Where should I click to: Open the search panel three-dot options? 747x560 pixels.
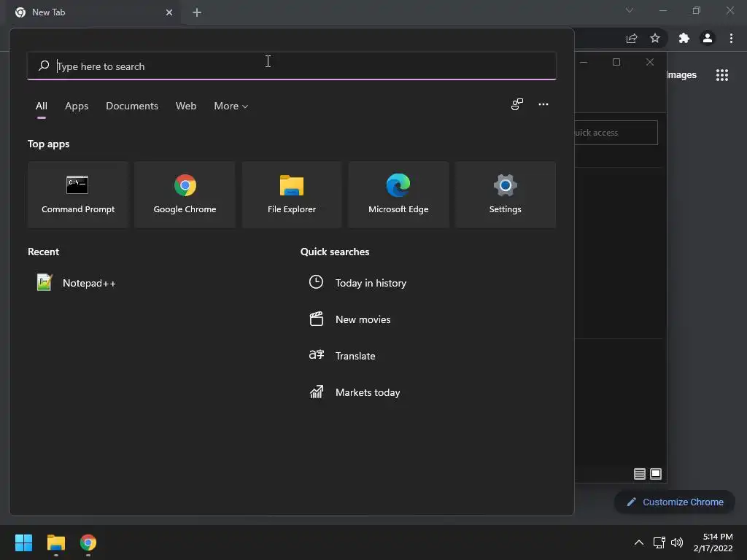[543, 104]
